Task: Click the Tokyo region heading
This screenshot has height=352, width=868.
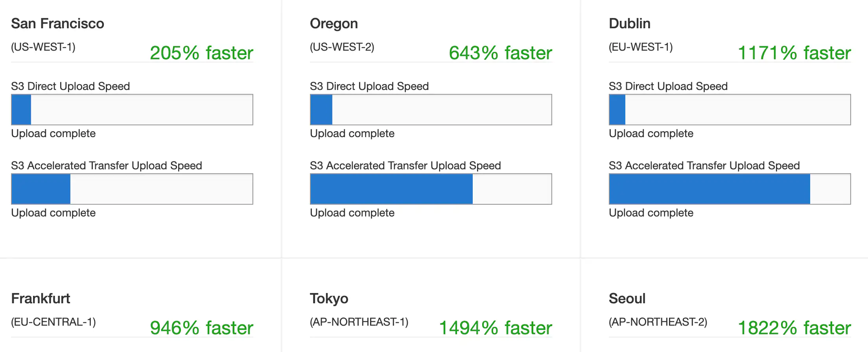Action: (329, 299)
